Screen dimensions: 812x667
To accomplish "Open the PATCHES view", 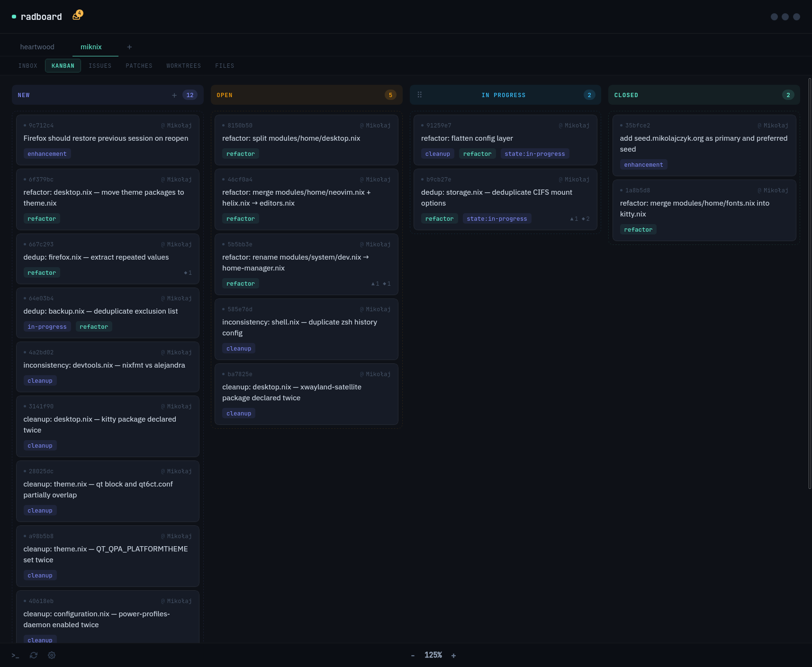I will [x=139, y=66].
